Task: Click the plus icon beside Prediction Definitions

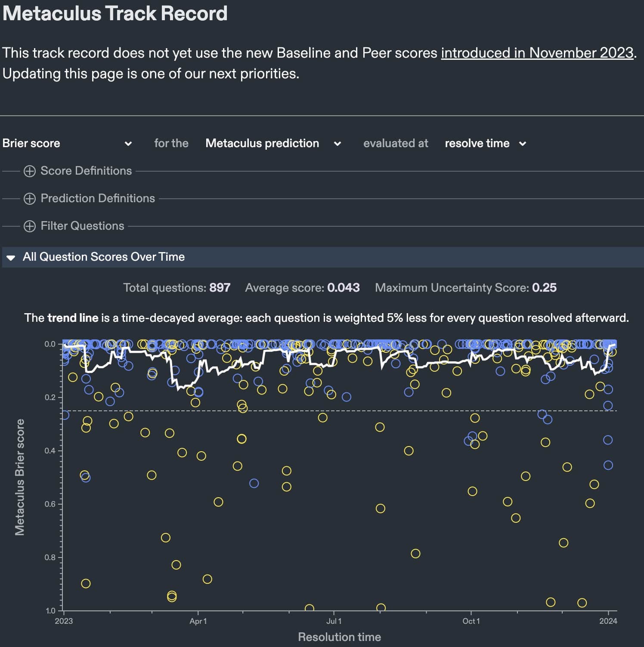Action: click(29, 198)
